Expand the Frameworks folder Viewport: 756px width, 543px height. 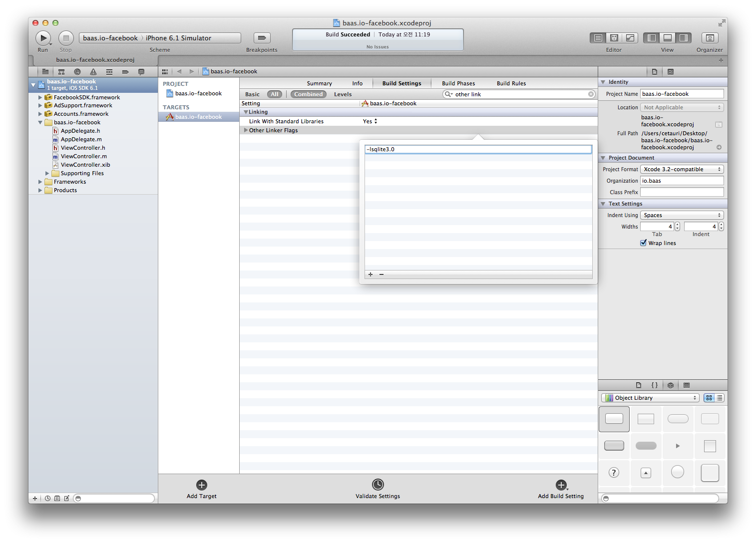[40, 182]
